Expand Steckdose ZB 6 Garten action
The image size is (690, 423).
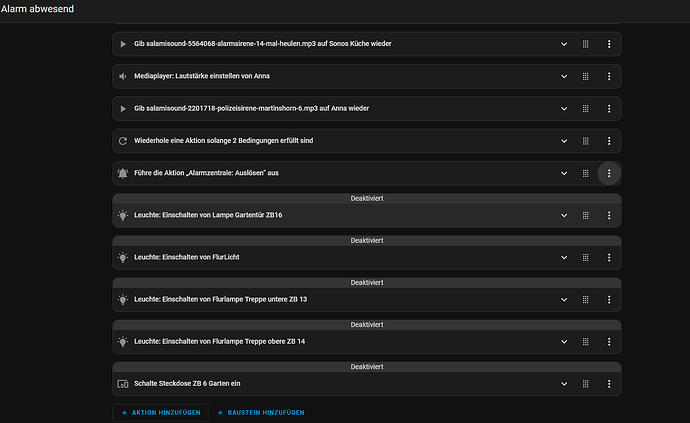pos(564,384)
